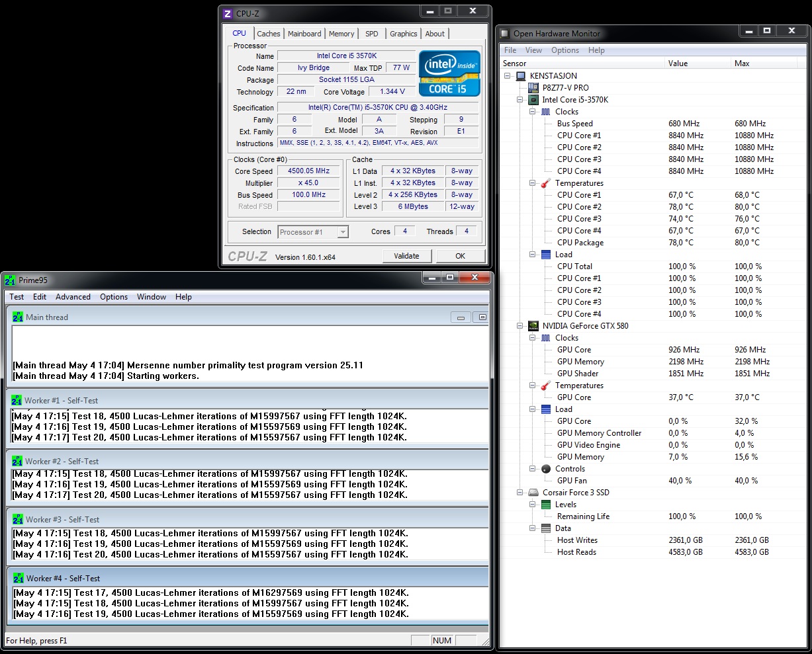The height and width of the screenshot is (654, 812).
Task: Collapse the Intel Core i5-3570K node
Action: 521,100
